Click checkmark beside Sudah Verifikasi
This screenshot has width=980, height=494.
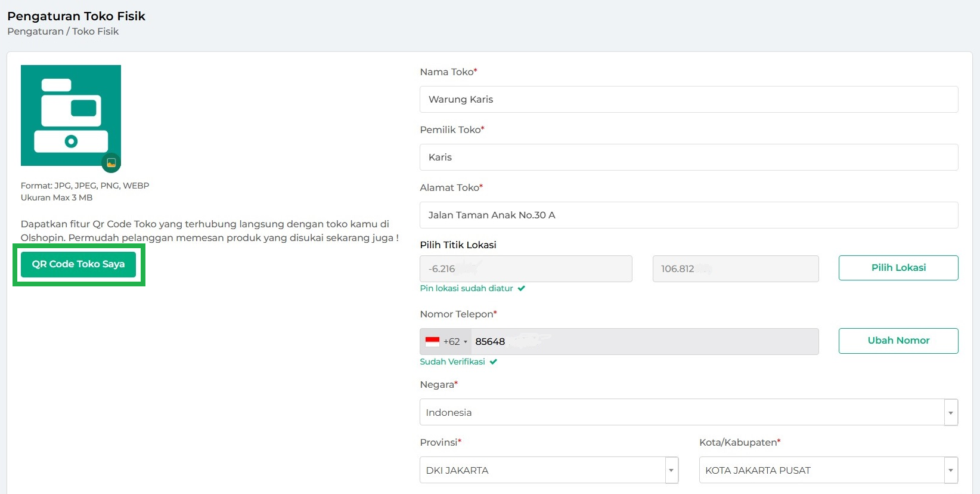pos(494,362)
